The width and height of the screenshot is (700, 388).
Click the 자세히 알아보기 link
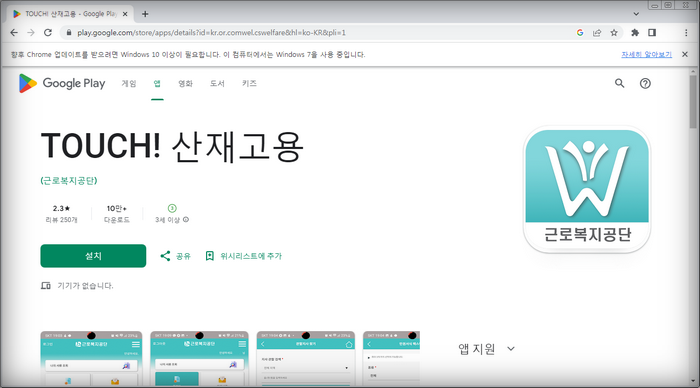[646, 54]
